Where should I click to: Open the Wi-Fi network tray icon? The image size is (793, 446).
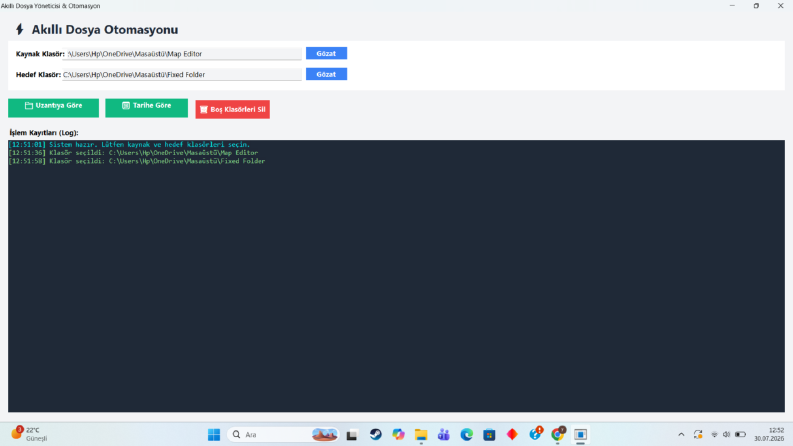point(714,434)
